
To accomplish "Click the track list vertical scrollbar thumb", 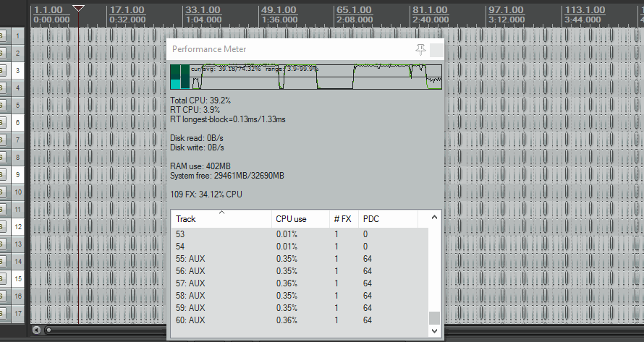I will (435, 317).
